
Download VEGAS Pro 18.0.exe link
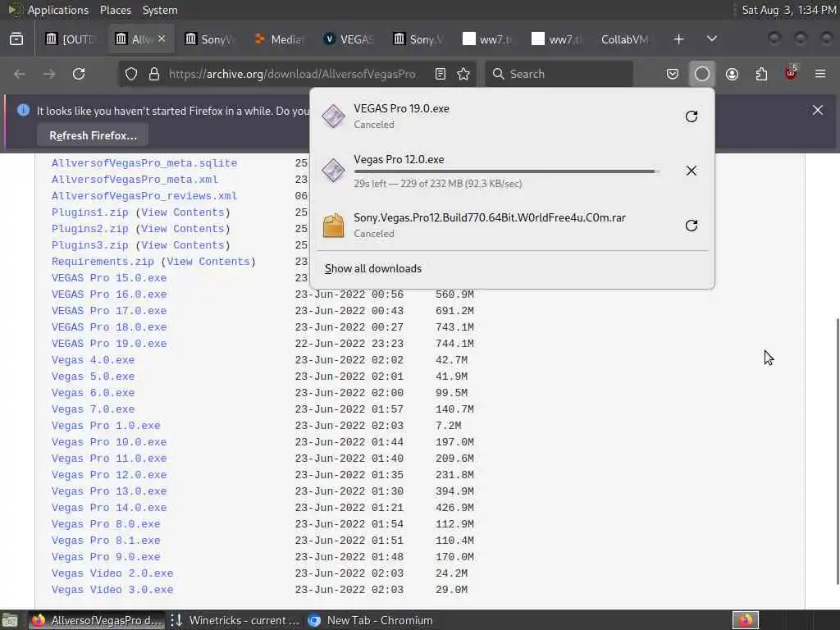pos(109,326)
